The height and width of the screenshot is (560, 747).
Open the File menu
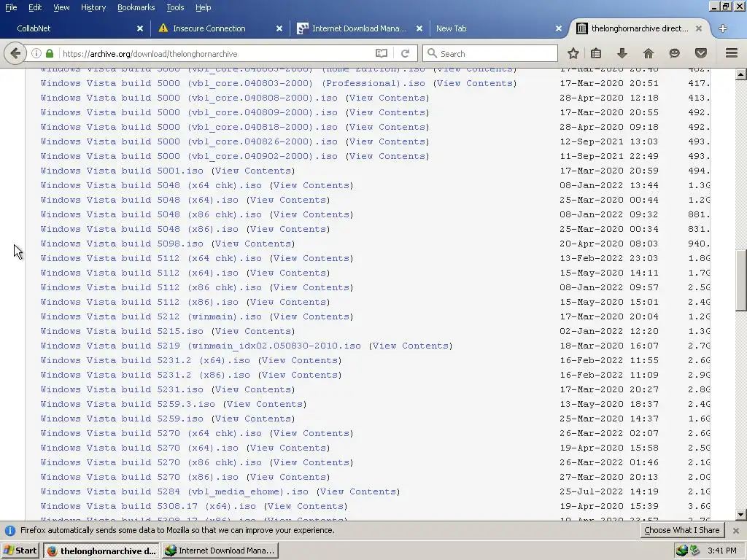[x=11, y=7]
